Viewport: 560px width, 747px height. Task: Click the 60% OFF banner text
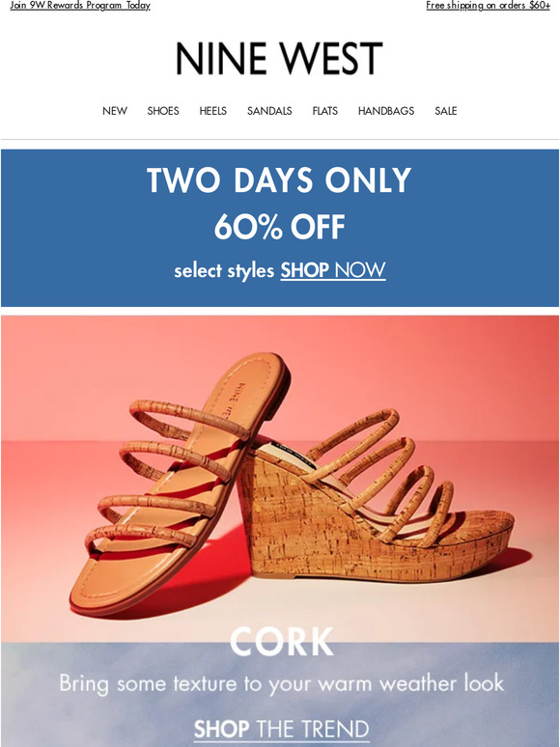click(279, 227)
